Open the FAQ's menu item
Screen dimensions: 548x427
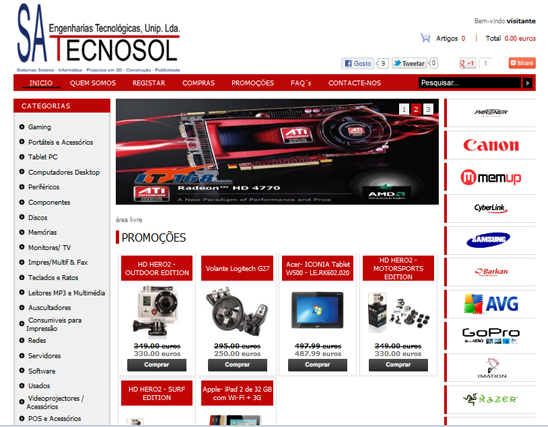click(x=301, y=83)
